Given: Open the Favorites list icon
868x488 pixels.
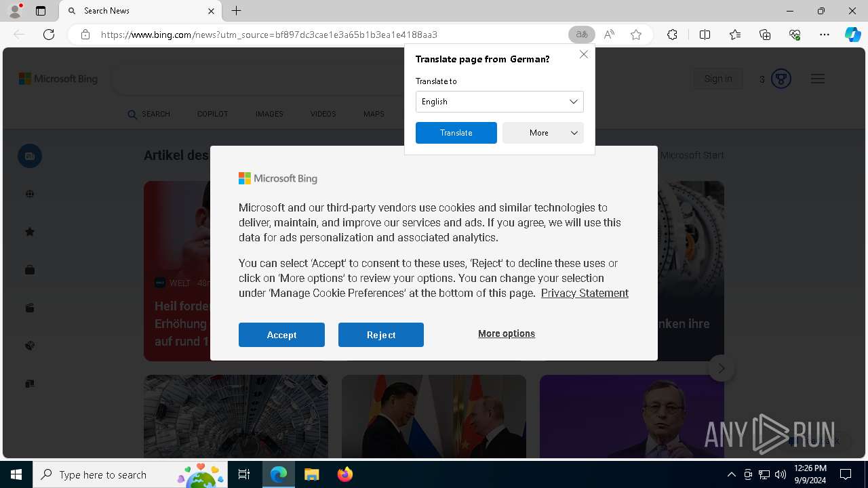Looking at the screenshot, I should coord(735,35).
